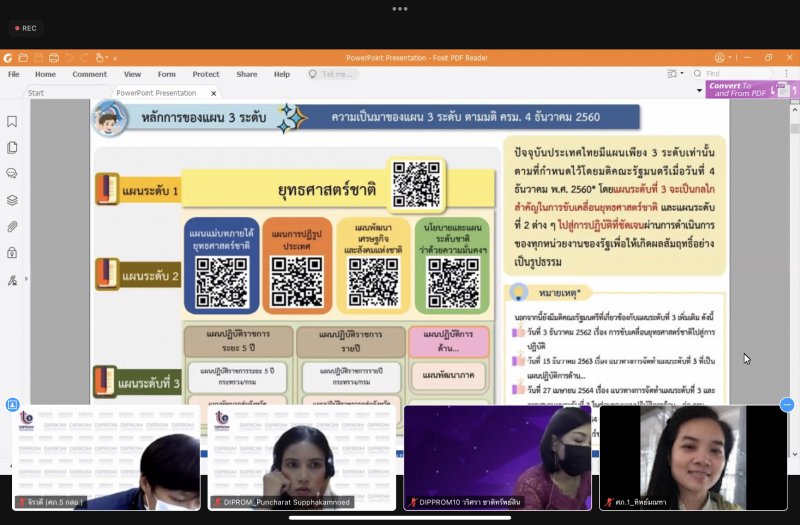Select QR code in orange reform plan card

297,282
